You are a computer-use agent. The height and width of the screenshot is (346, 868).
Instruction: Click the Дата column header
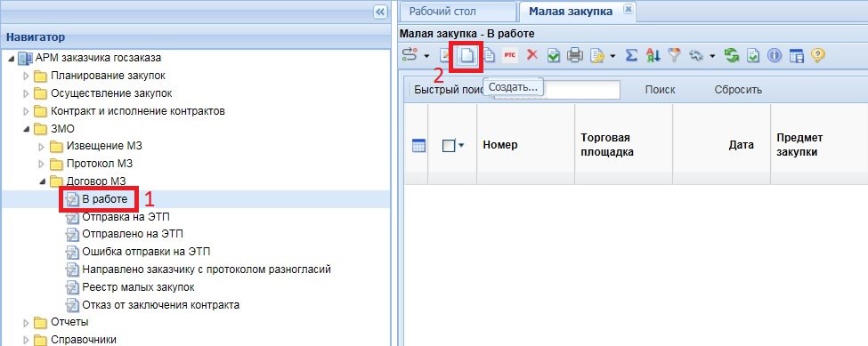coord(741,145)
